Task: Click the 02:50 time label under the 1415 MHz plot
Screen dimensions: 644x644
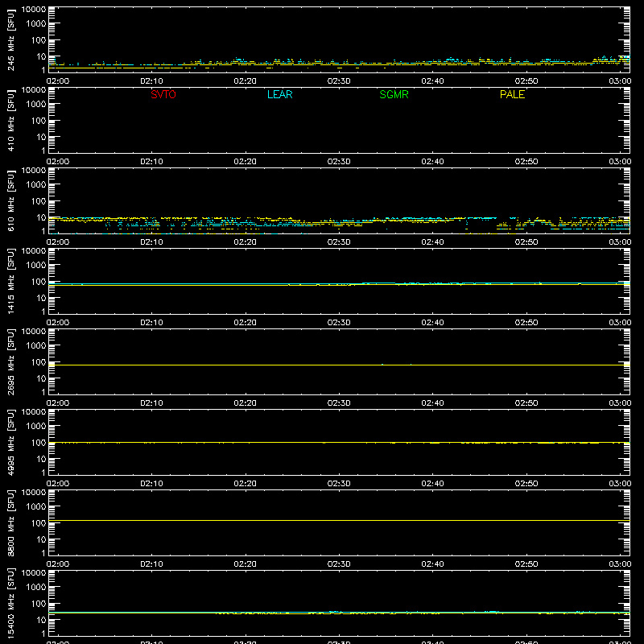Action: point(526,323)
